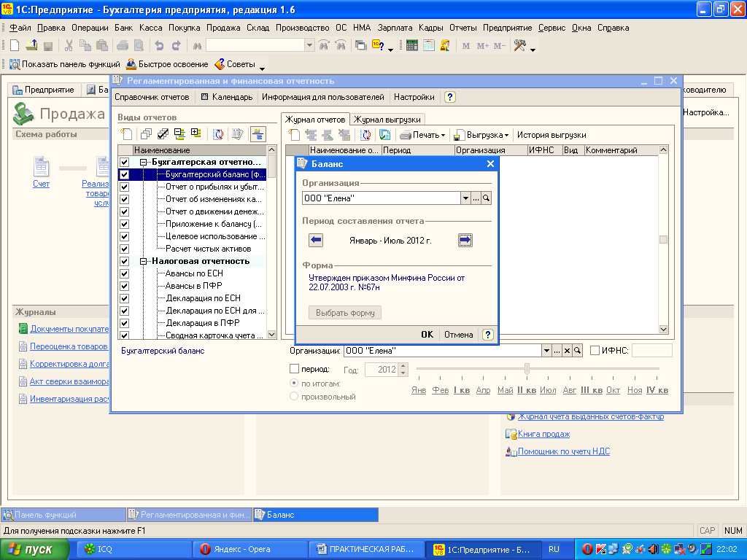The image size is (747, 560).
Task: Click the scissors cut icon
Action: (69, 46)
